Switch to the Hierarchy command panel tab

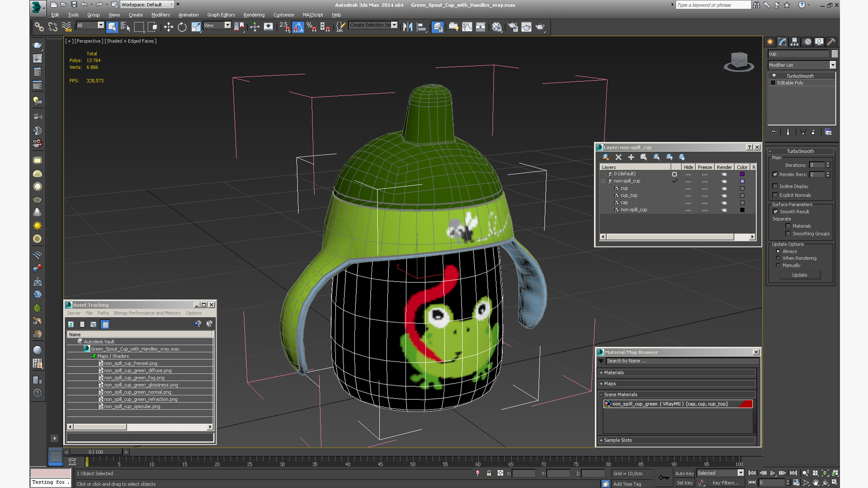point(795,42)
